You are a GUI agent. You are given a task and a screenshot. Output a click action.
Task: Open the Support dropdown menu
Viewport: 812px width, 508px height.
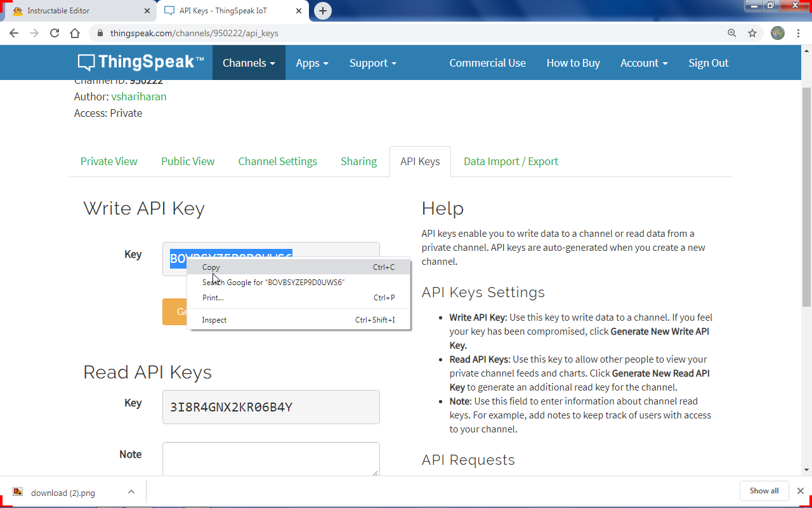(373, 63)
